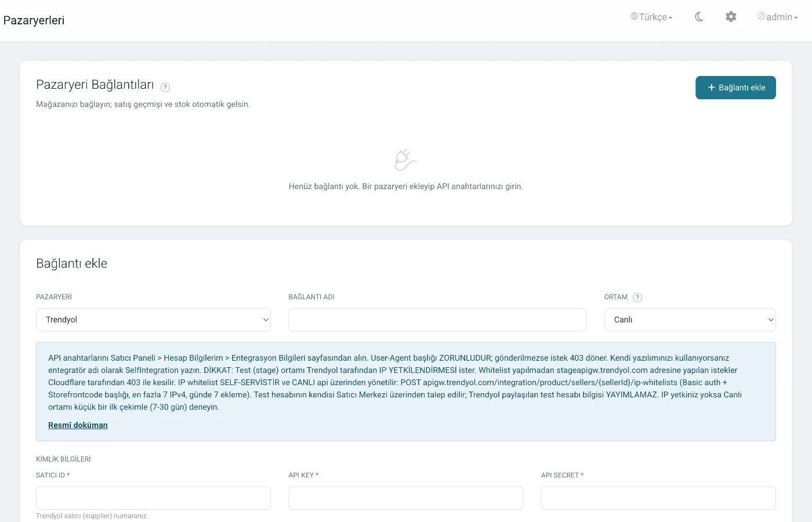Open admin account menu
The width and height of the screenshot is (812, 522).
(778, 17)
